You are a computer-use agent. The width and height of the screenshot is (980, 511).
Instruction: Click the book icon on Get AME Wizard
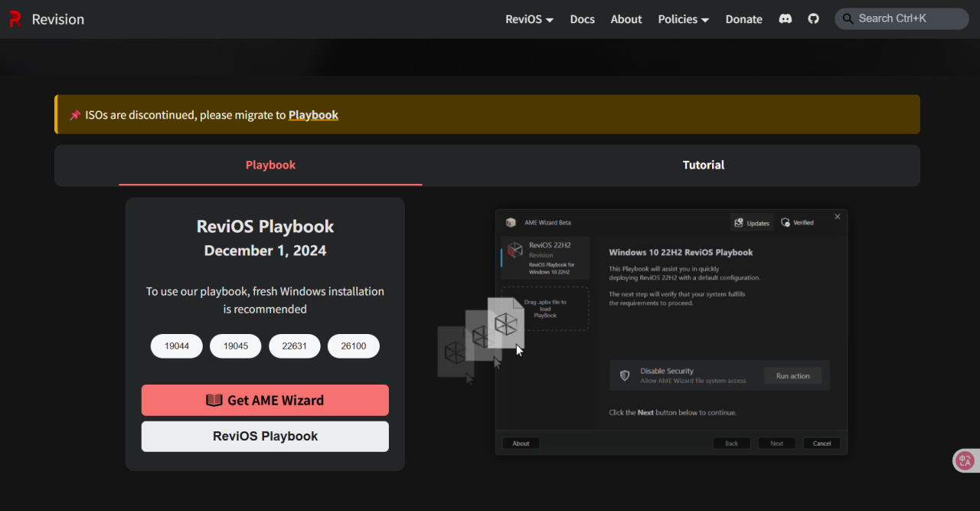coord(214,400)
